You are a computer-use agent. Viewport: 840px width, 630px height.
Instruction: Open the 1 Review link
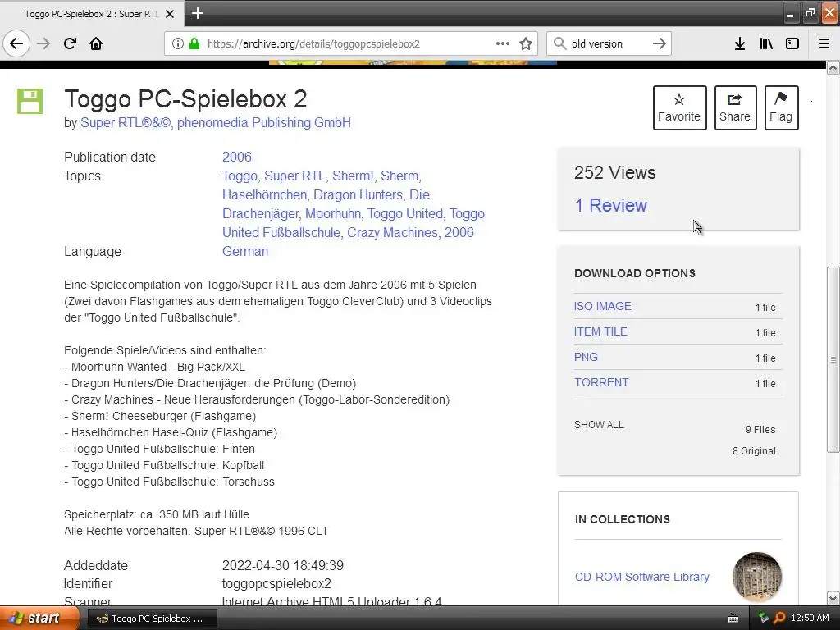[610, 206]
